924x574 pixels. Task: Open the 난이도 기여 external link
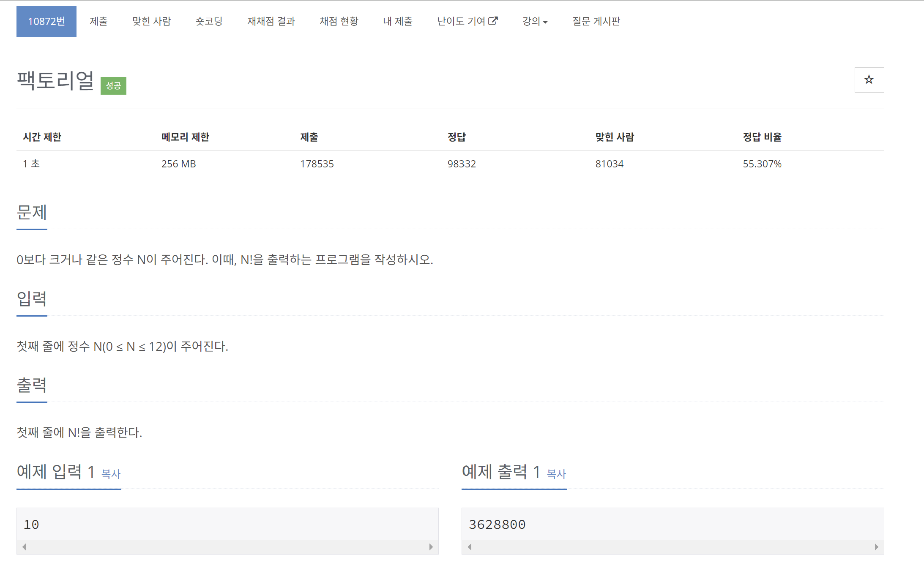[467, 21]
